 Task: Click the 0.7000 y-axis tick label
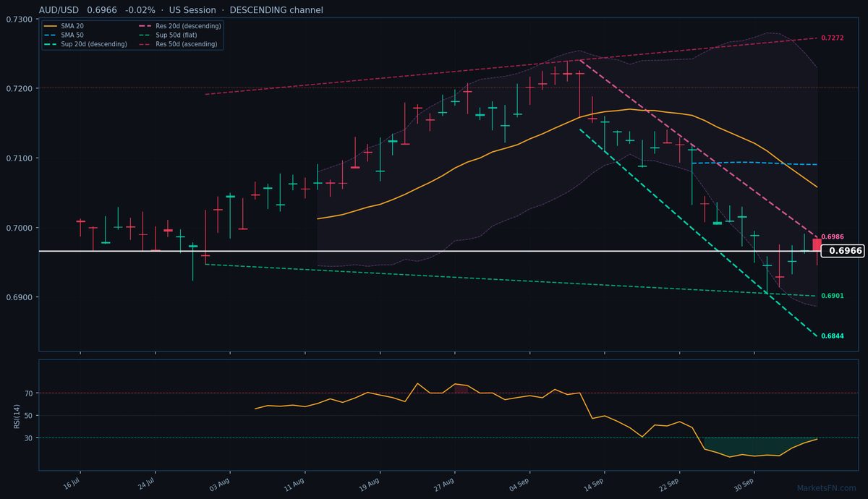click(19, 228)
